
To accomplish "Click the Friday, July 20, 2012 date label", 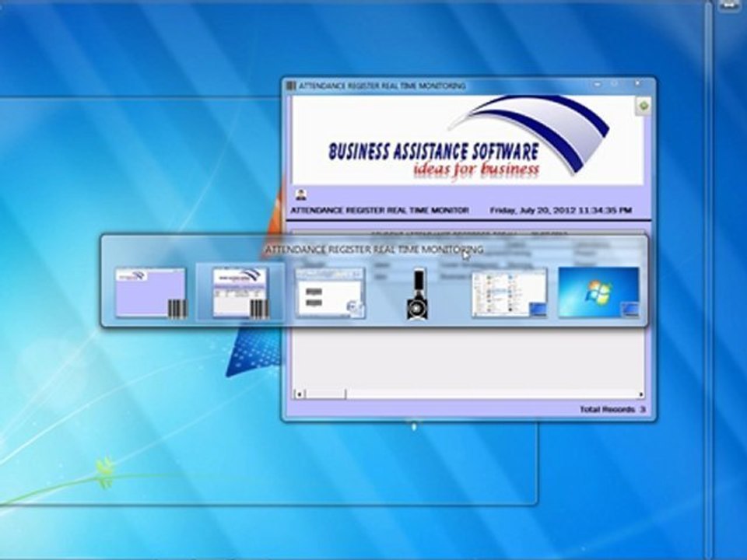I will pyautogui.click(x=561, y=210).
